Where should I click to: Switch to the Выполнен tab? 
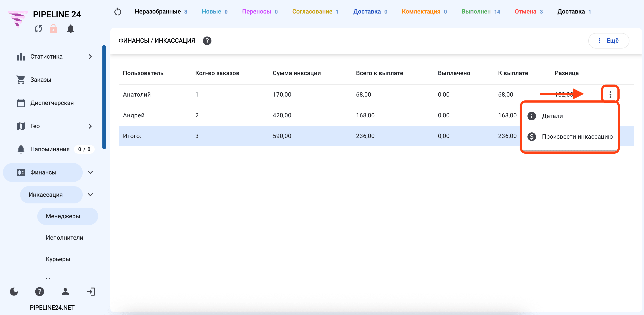(481, 12)
